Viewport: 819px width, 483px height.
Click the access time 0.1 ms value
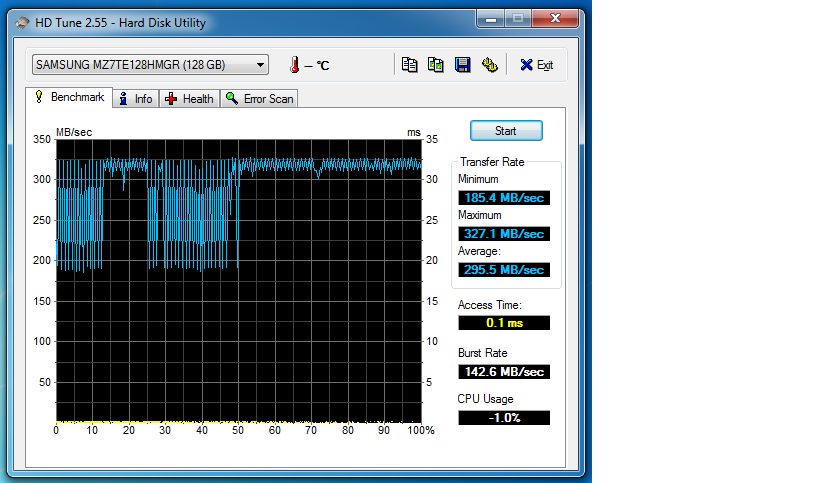click(x=504, y=323)
